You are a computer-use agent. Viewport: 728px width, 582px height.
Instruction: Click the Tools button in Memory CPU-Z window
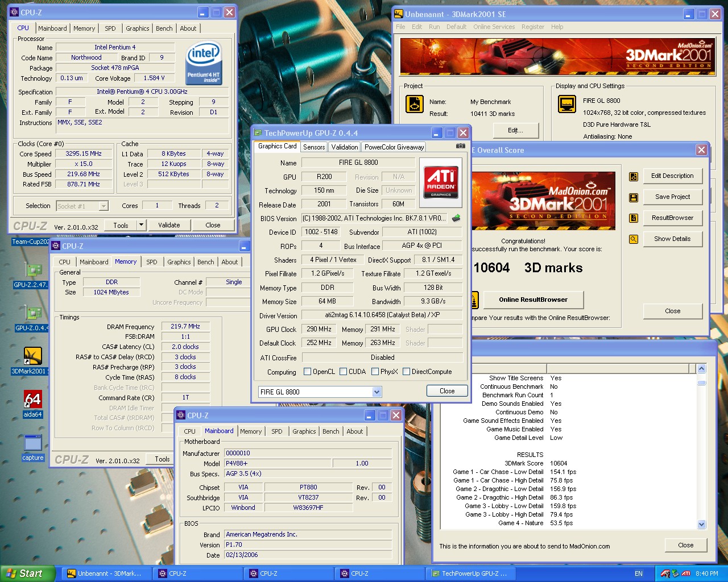pos(162,459)
